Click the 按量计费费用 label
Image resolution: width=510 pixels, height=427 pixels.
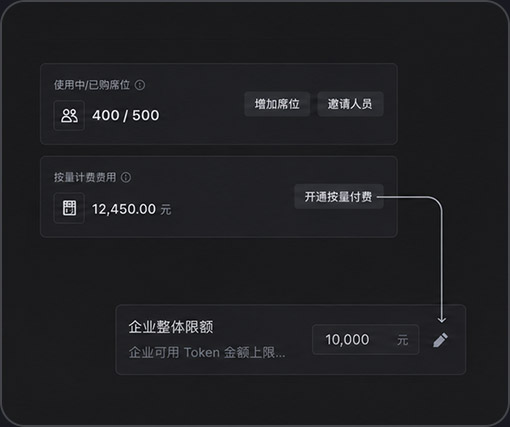click(85, 177)
